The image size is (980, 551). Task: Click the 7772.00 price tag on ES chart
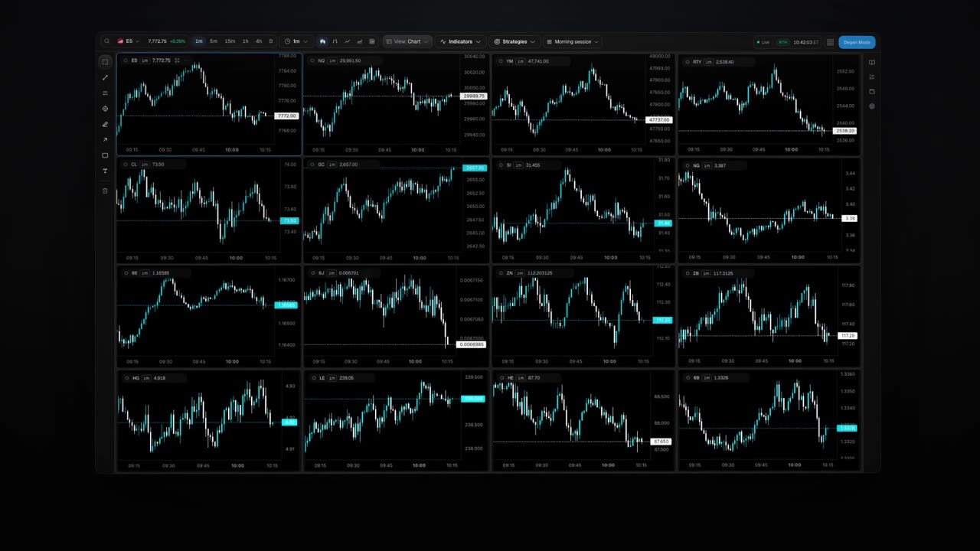286,116
